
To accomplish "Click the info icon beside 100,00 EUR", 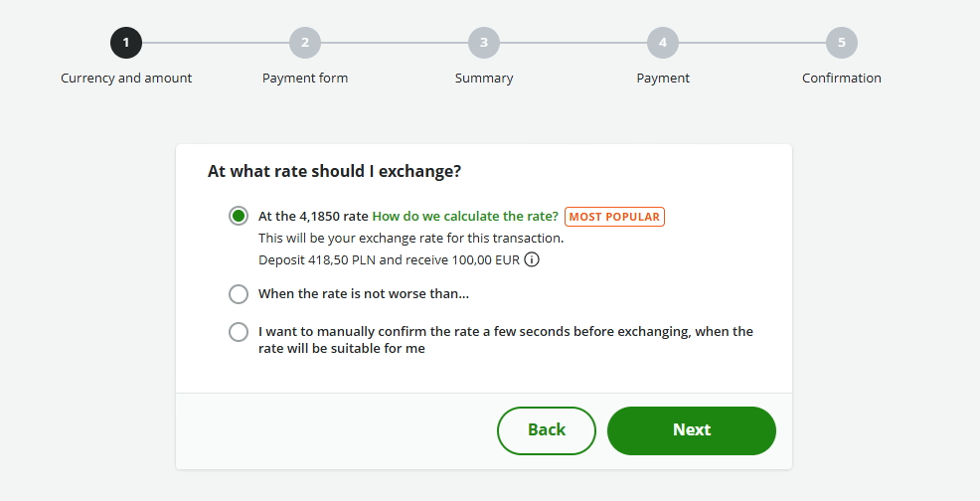I will 532,260.
